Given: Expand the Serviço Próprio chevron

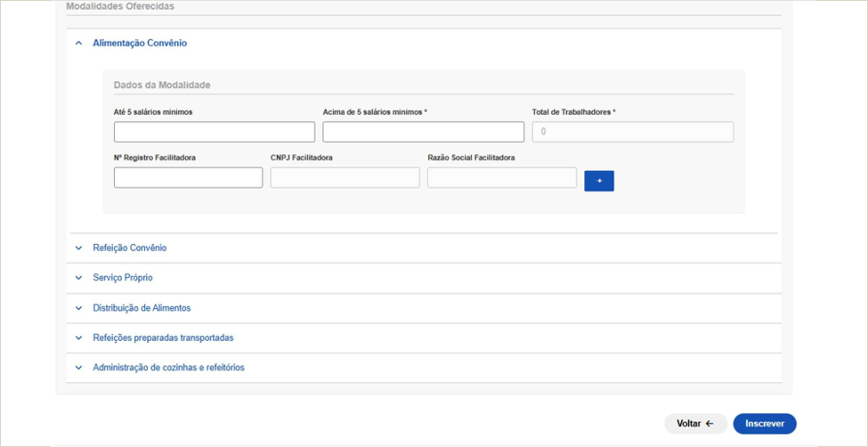Looking at the screenshot, I should click(78, 278).
